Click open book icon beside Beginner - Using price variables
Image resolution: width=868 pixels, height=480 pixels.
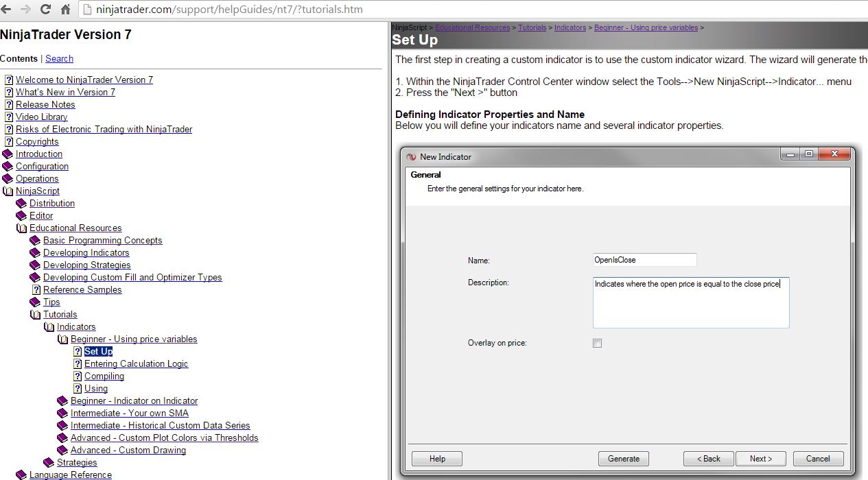coord(62,339)
